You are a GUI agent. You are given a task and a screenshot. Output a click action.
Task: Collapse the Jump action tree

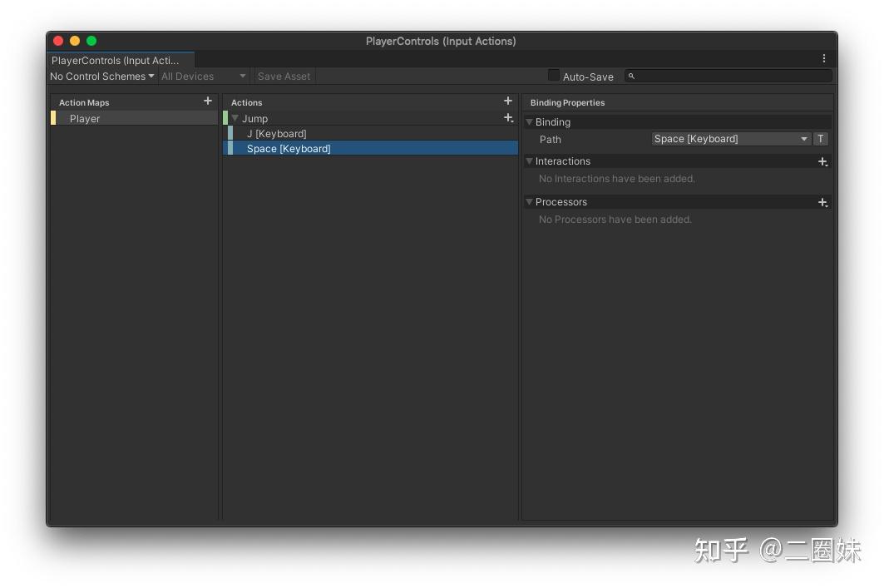(235, 118)
